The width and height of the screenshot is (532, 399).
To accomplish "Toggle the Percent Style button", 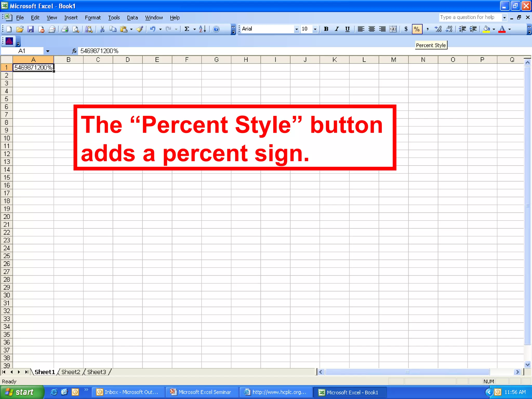I will [x=417, y=29].
